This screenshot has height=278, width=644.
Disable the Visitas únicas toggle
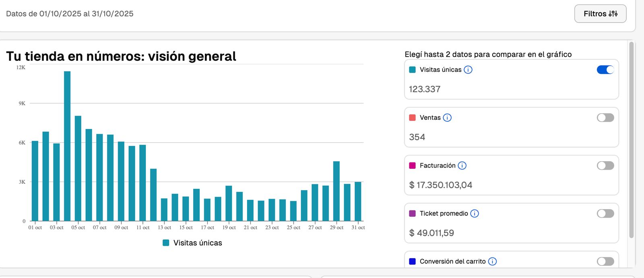click(605, 70)
